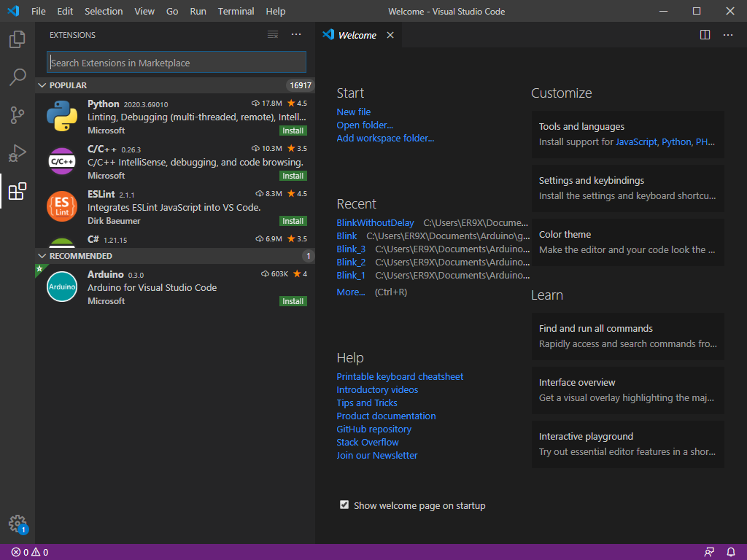This screenshot has width=747, height=560.
Task: Open recent BlinkWithoutDelay project
Action: point(376,223)
